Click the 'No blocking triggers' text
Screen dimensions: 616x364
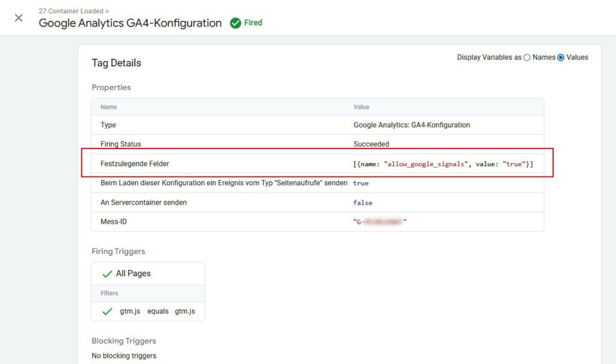[124, 356]
